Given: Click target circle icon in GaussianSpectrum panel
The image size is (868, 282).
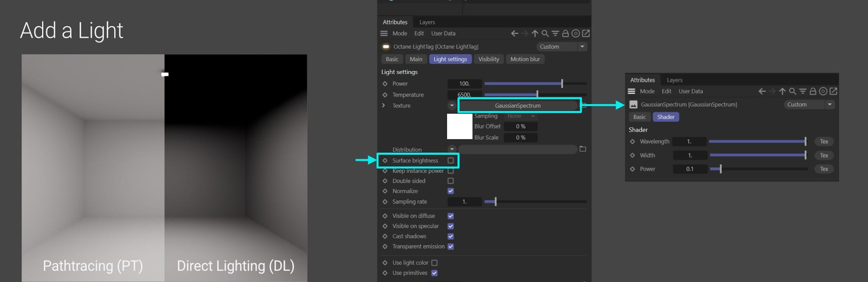Looking at the screenshot, I should (823, 91).
